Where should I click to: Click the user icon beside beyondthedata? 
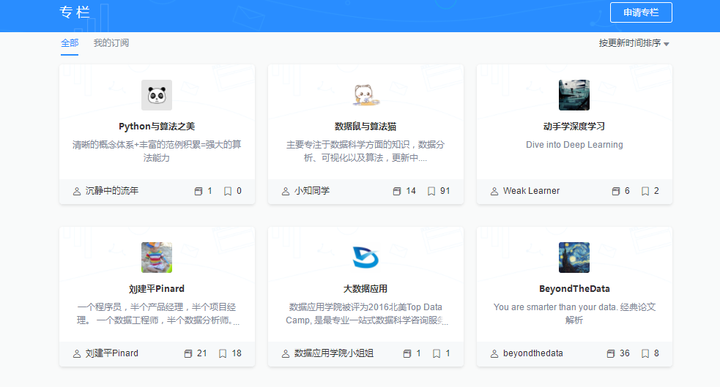click(x=494, y=353)
